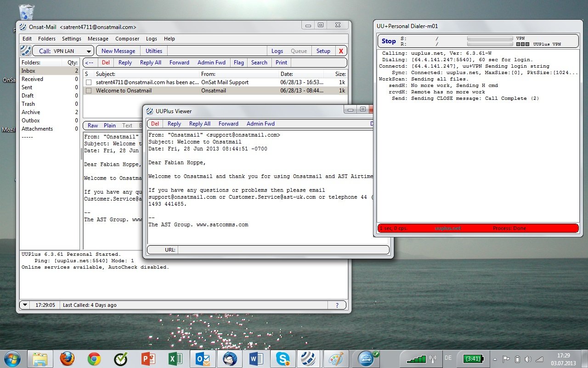The image size is (588, 368).
Task: Select checkbox for Onsat Mail Support message
Action: pyautogui.click(x=89, y=82)
